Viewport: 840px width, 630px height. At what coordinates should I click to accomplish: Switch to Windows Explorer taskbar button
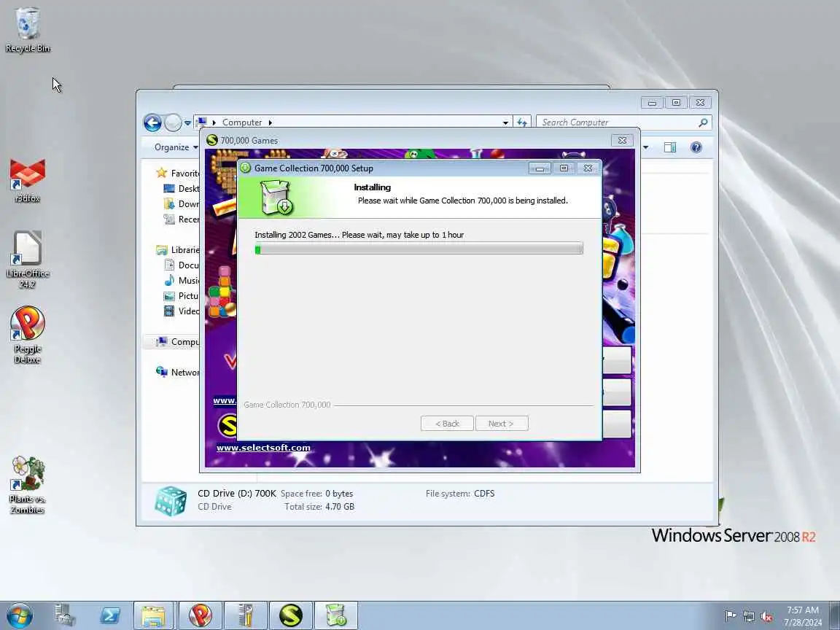click(154, 615)
